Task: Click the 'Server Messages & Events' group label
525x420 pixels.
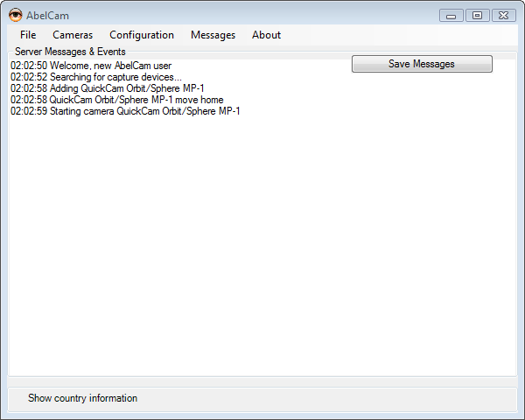Action: [x=70, y=52]
